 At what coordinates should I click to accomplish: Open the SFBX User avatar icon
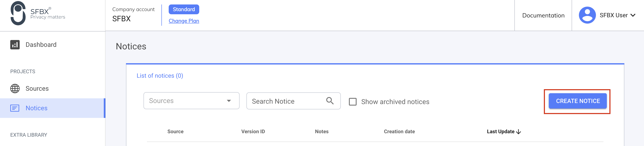pyautogui.click(x=587, y=15)
